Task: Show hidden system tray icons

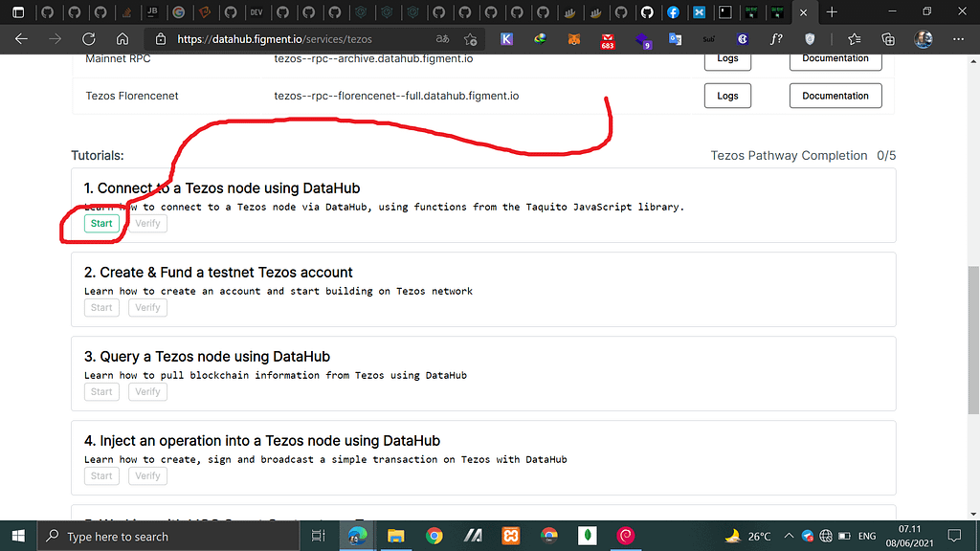Action: [789, 536]
